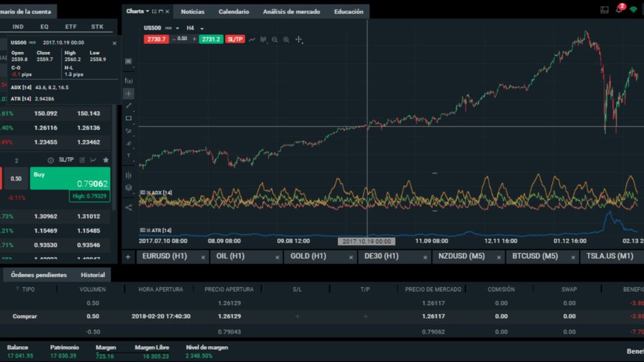Toggle the favorite star for instrument
The width and height of the screenshot is (644, 362).
[x=106, y=160]
